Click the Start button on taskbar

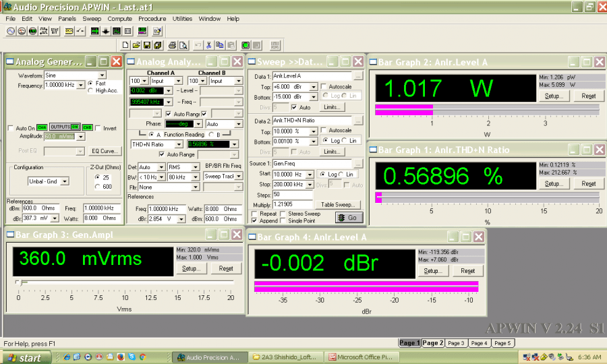point(26,357)
